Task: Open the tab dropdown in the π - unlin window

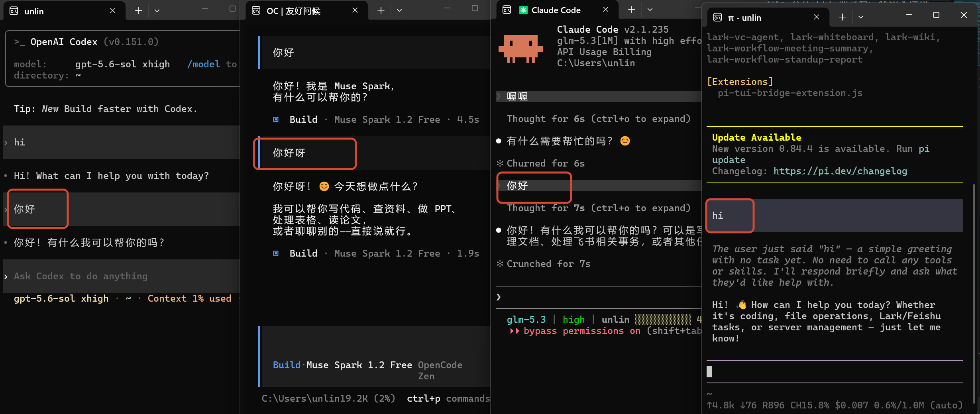Action: click(861, 17)
